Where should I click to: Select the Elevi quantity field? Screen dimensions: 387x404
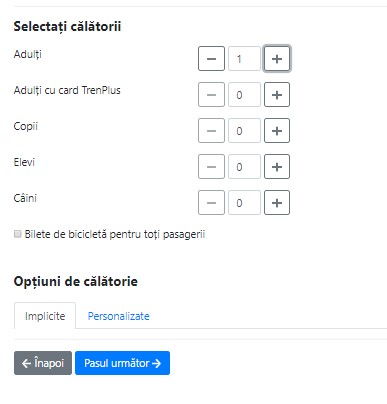tap(244, 167)
